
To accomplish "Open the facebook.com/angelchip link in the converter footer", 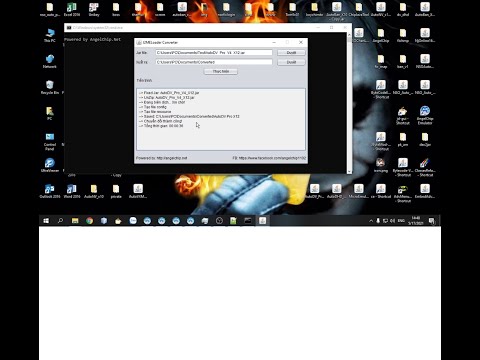I will tap(273, 158).
